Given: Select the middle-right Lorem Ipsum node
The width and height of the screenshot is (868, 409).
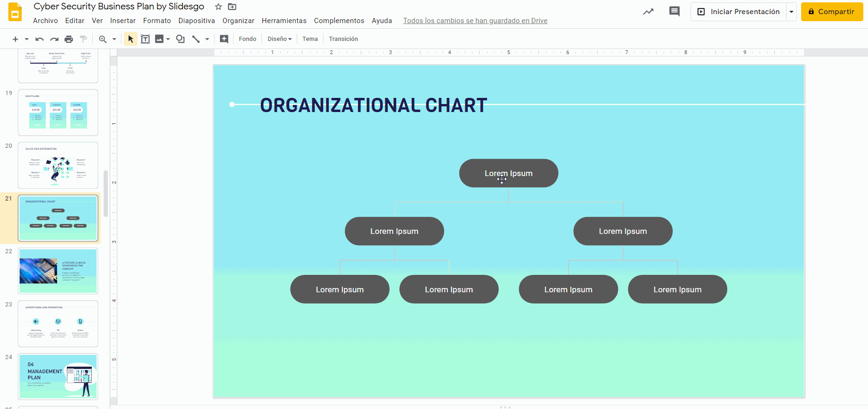Looking at the screenshot, I should pyautogui.click(x=623, y=231).
